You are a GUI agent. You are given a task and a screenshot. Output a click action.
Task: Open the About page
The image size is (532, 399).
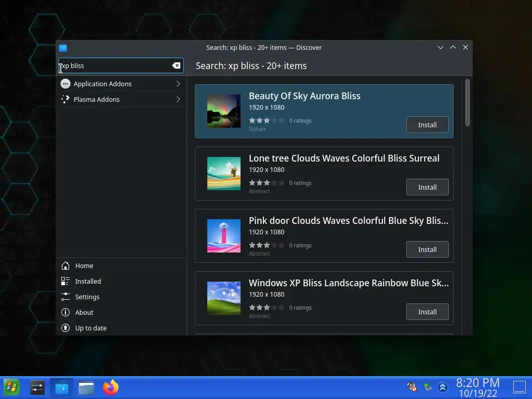[x=121, y=312]
